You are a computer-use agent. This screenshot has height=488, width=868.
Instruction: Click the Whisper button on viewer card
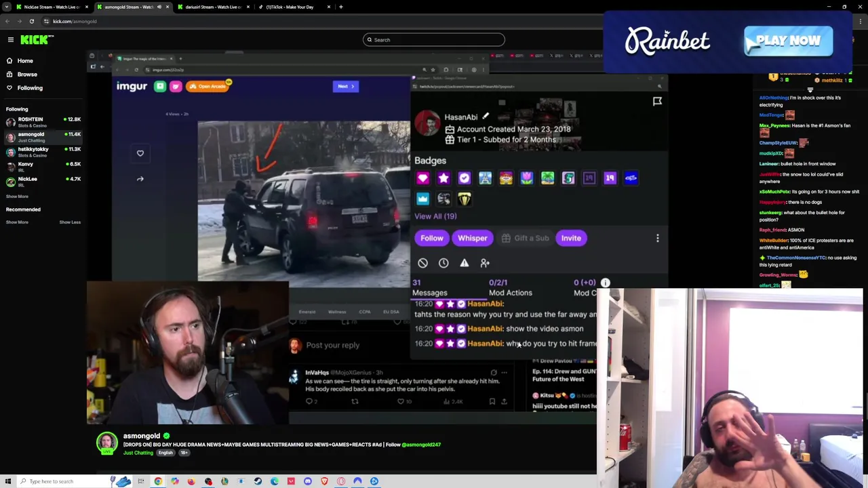click(473, 238)
